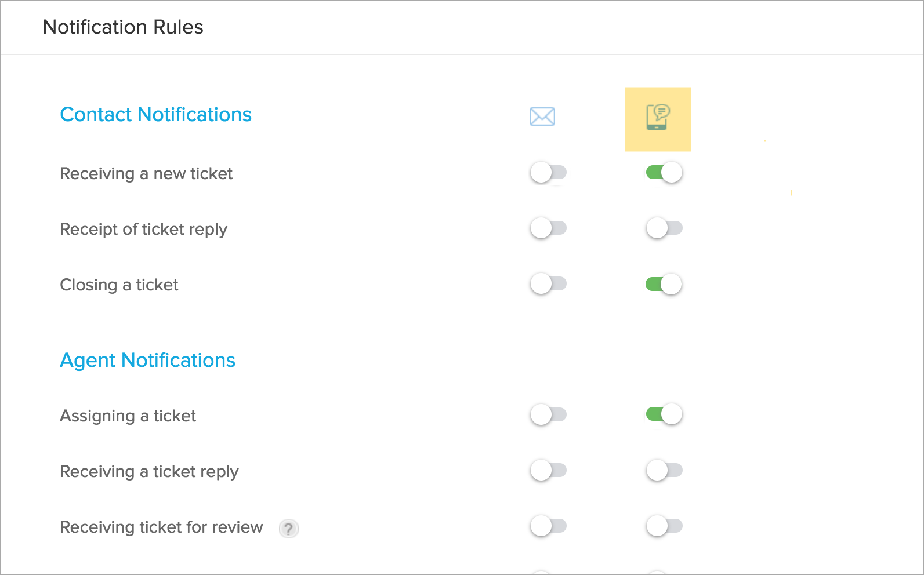Enable SMS for Receiving ticket for review
924x575 pixels.
pos(664,526)
